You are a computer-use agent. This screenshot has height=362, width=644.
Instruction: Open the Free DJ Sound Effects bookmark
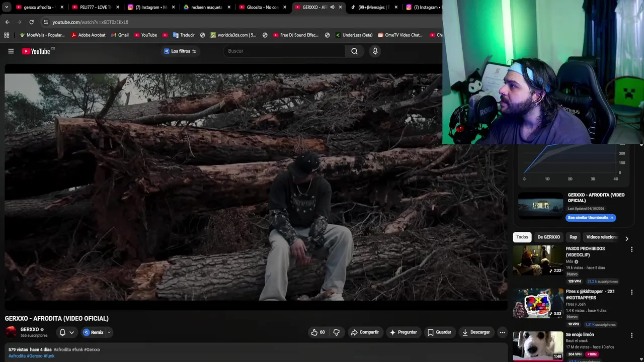pos(296,35)
